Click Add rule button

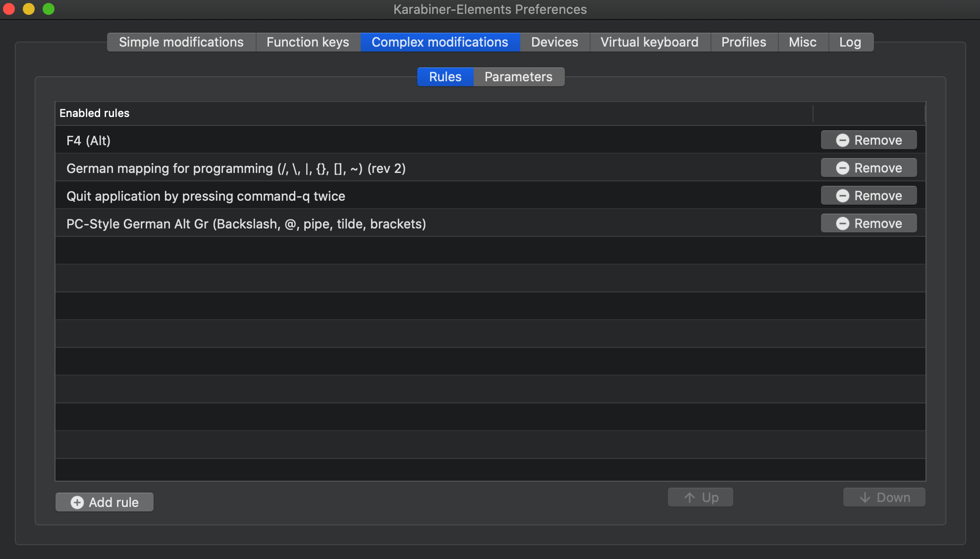(x=105, y=502)
